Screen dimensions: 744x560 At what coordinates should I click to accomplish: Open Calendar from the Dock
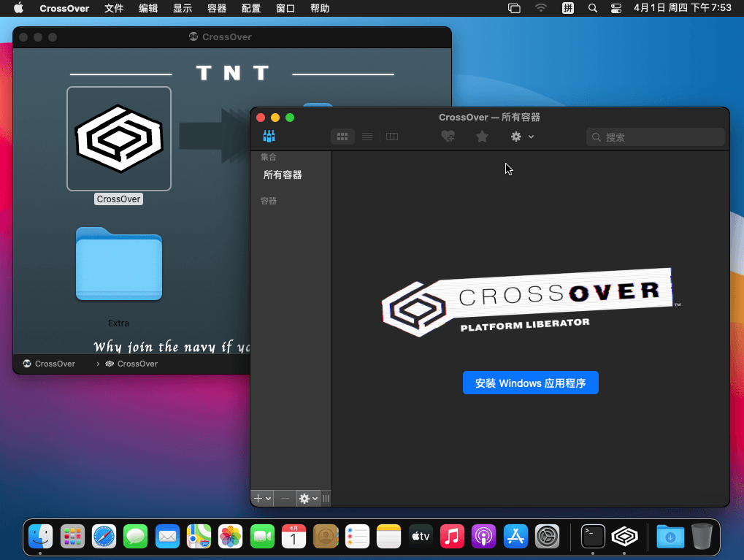(x=294, y=537)
